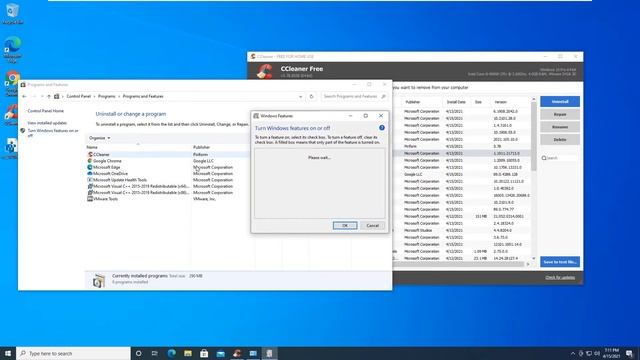Click the Repair button in CCleaner

click(x=560, y=114)
